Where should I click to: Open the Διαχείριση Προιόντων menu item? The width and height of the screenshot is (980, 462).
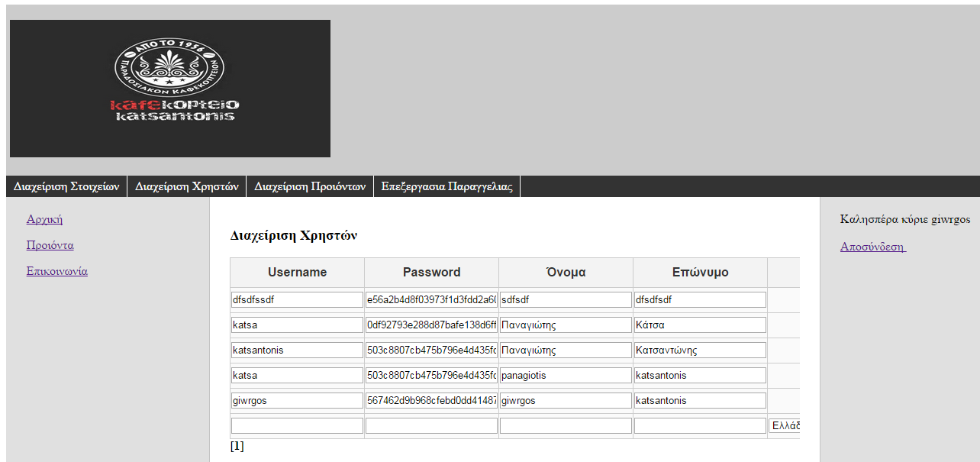310,186
